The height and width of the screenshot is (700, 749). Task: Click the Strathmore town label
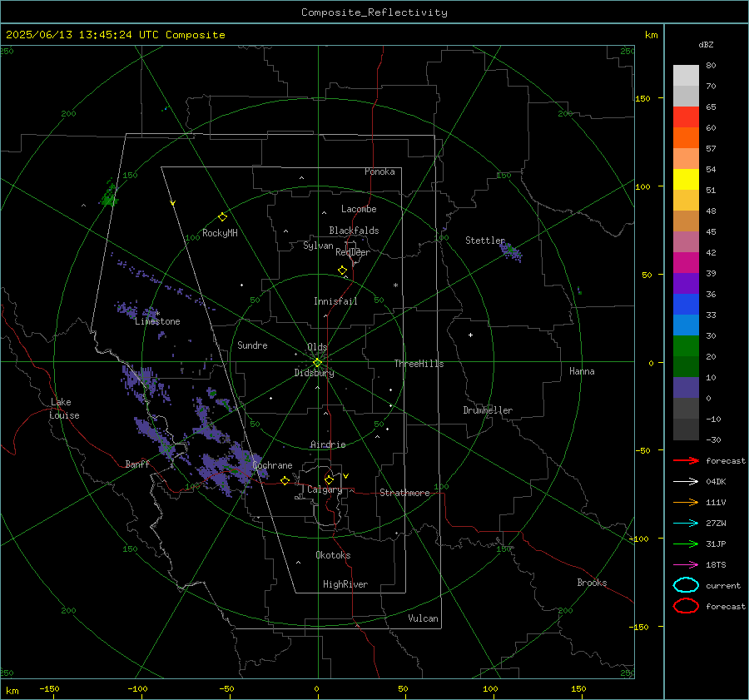pyautogui.click(x=404, y=493)
